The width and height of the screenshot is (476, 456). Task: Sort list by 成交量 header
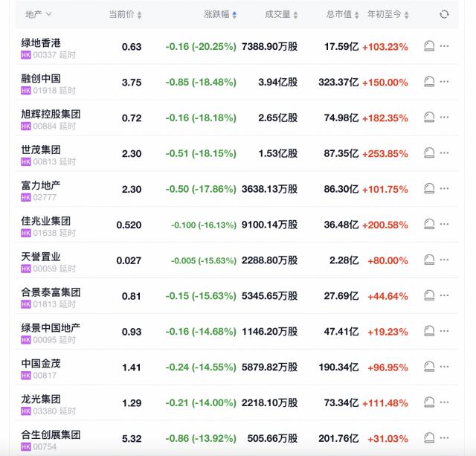pyautogui.click(x=282, y=14)
